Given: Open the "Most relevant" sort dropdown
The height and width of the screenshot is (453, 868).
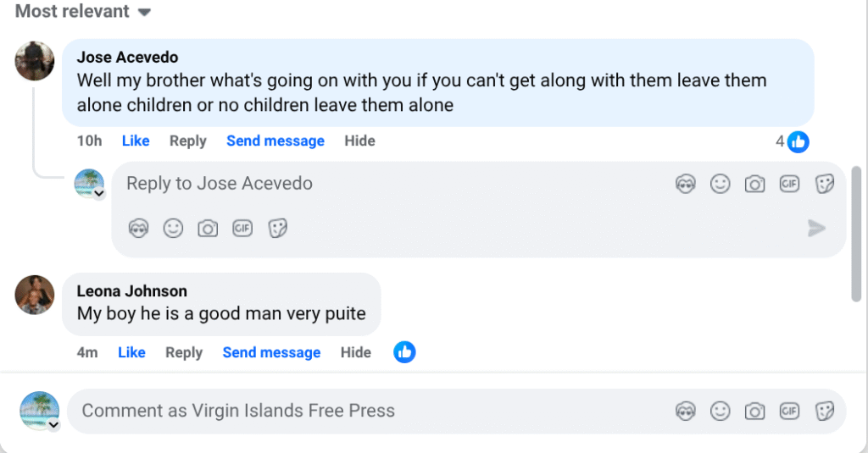Looking at the screenshot, I should 83,12.
